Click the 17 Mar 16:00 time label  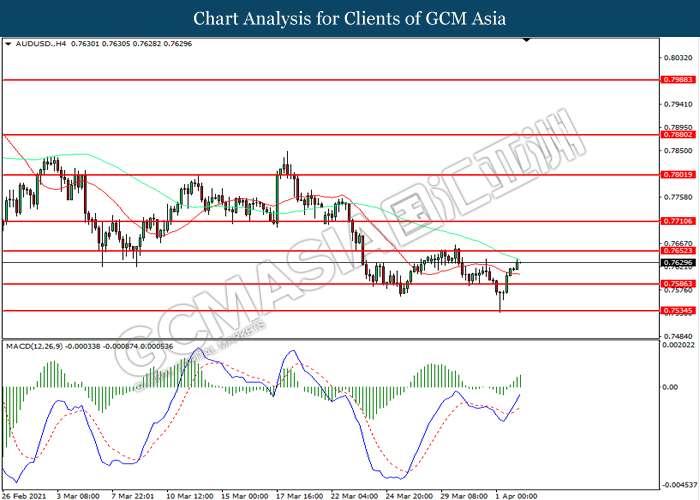pyautogui.click(x=299, y=496)
